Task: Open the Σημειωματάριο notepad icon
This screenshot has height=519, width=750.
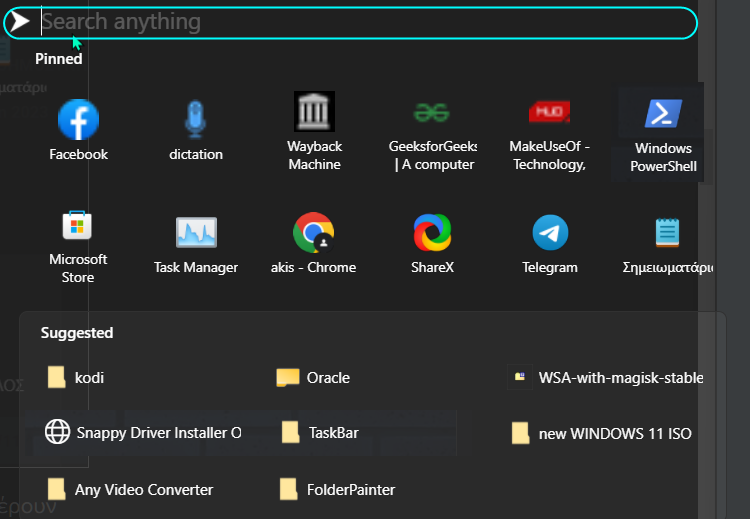Action: [667, 232]
